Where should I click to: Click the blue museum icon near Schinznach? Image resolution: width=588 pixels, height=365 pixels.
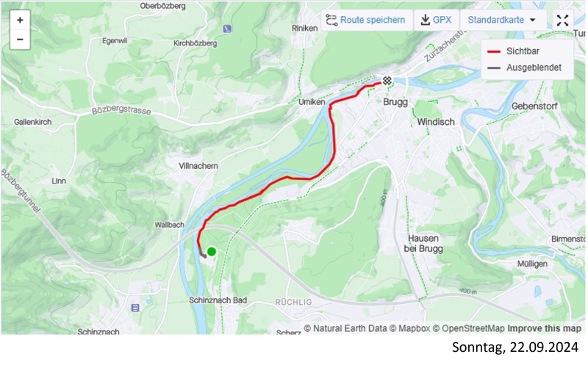click(135, 308)
